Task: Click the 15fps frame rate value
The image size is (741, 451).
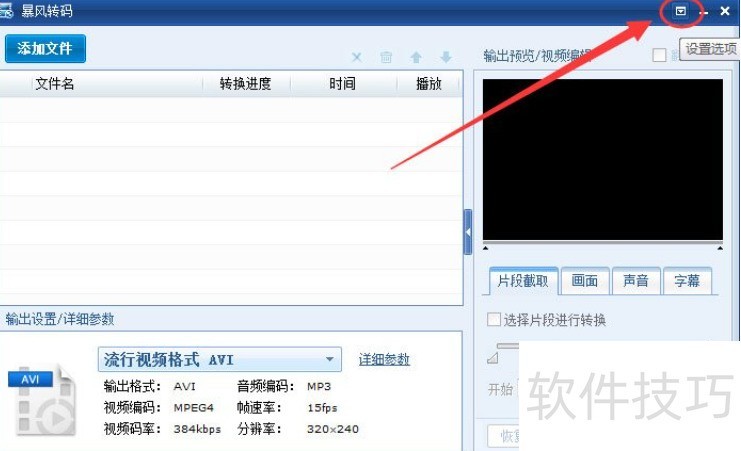Action: click(322, 408)
